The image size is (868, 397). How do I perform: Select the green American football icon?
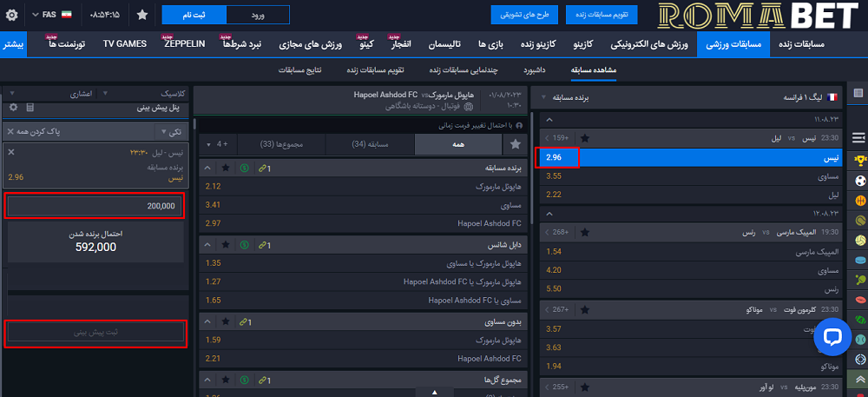pos(859,320)
